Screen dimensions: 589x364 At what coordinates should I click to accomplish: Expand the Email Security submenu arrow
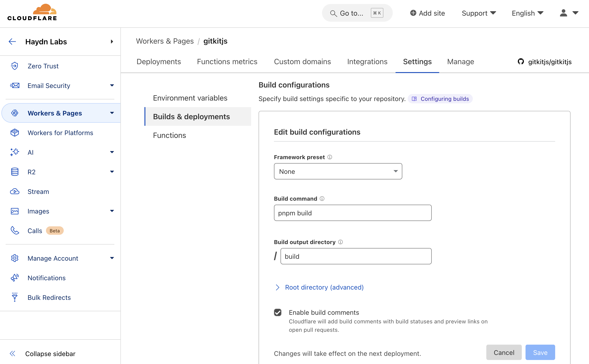(112, 85)
